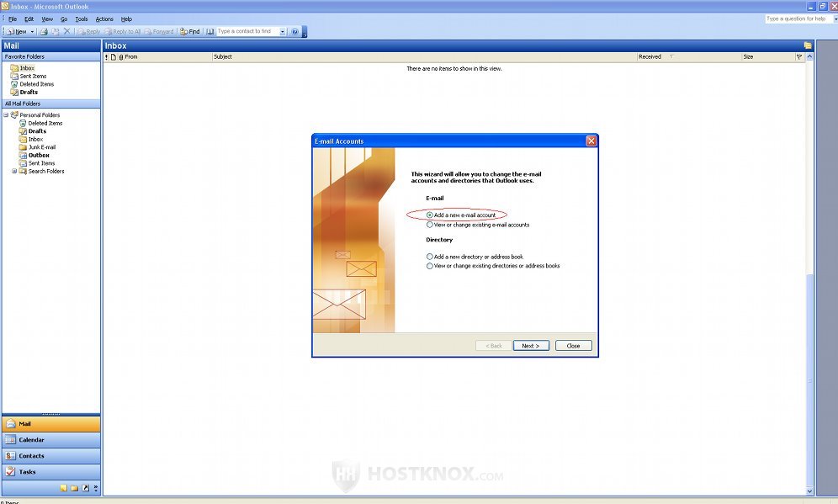Click the 'Type a question for help' box
838x504 pixels.
pos(798,19)
